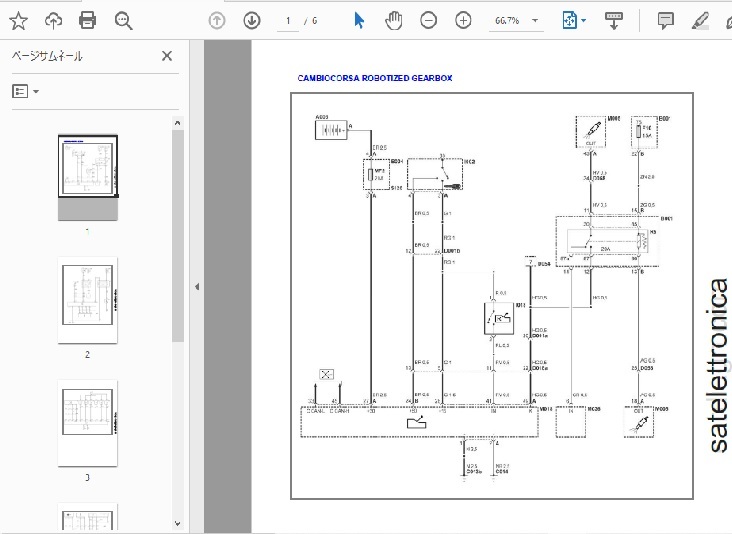
Task: Select page 3 thumbnail
Action: (88, 423)
